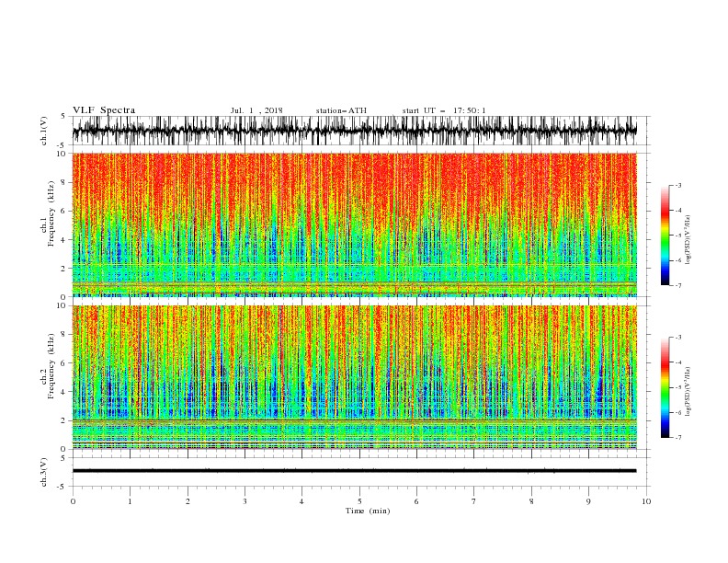Click time axis tick label "1"

click(130, 501)
